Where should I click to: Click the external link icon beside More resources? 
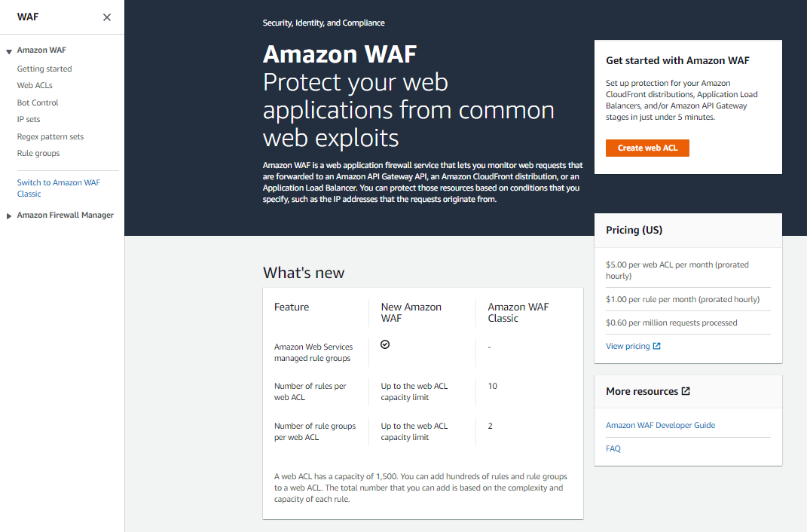[684, 390]
